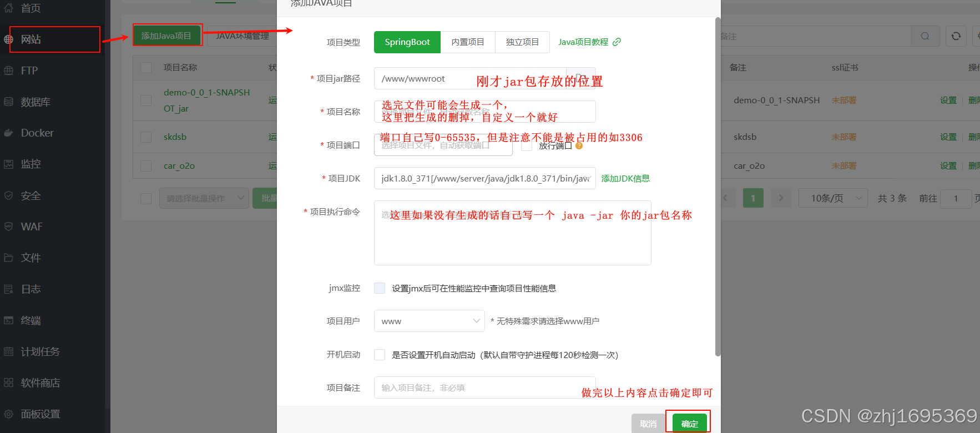Viewport: 980px width, 433px height.
Task: Click 确定 to confirm the project
Action: 690,424
